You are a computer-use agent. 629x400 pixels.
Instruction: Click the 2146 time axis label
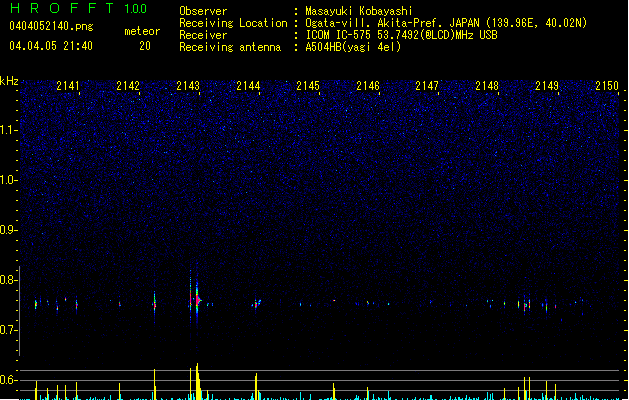click(368, 86)
